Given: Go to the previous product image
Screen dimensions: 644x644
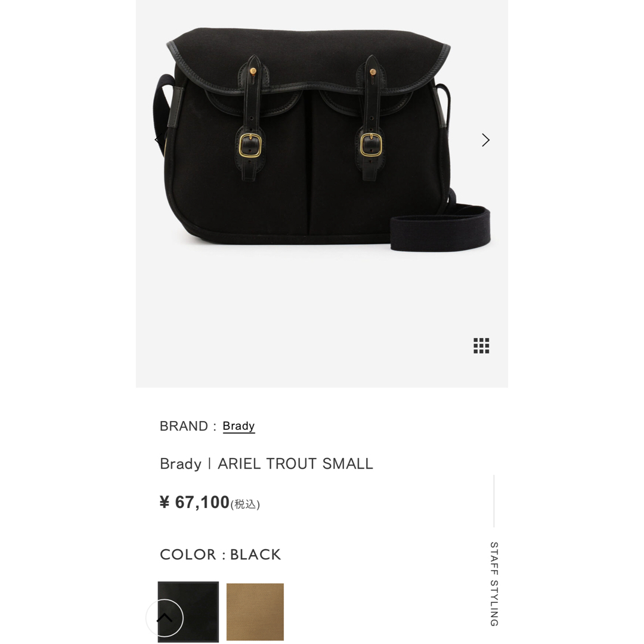Looking at the screenshot, I should [x=157, y=140].
